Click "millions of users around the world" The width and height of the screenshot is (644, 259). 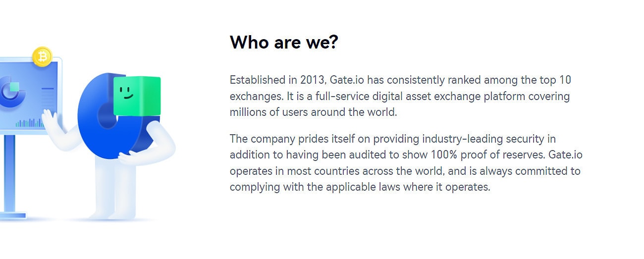(313, 112)
